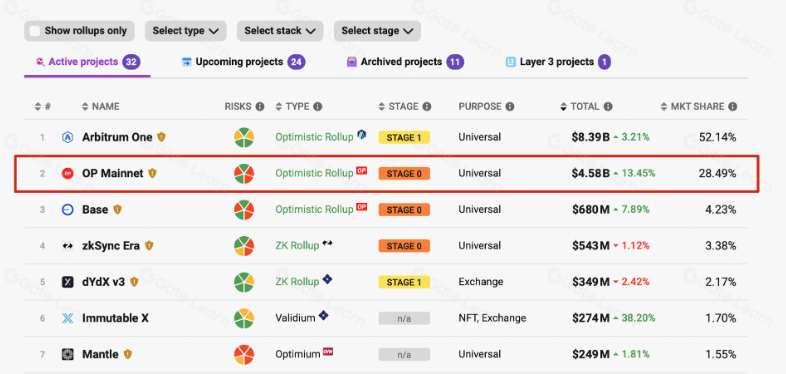
Task: Click the info icon beside RISKS header
Action: coord(260,107)
